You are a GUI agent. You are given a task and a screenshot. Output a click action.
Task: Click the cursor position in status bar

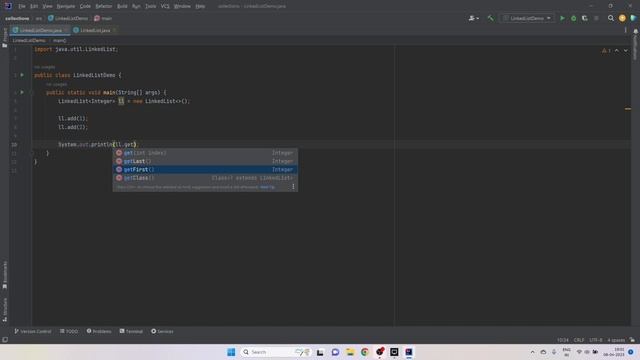click(x=563, y=340)
